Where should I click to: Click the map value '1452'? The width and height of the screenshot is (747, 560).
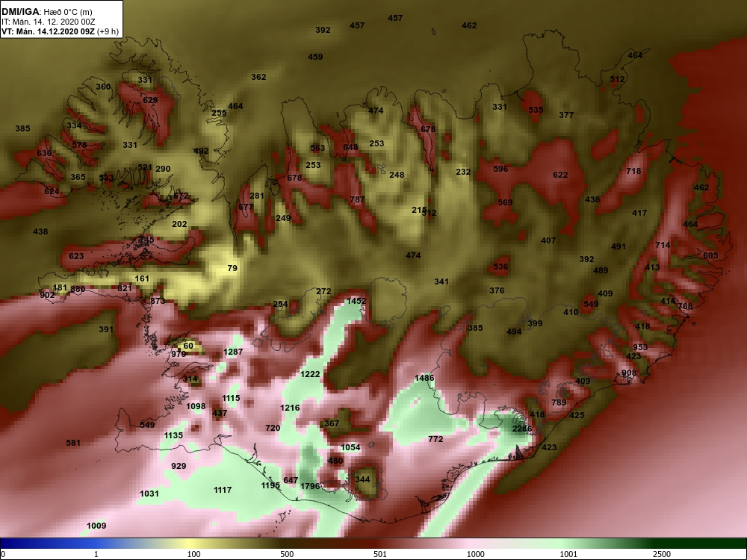point(356,301)
